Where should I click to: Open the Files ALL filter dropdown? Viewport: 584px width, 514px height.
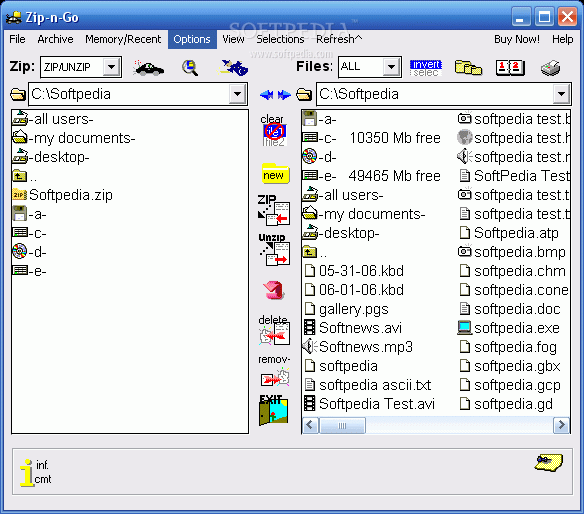pos(391,67)
